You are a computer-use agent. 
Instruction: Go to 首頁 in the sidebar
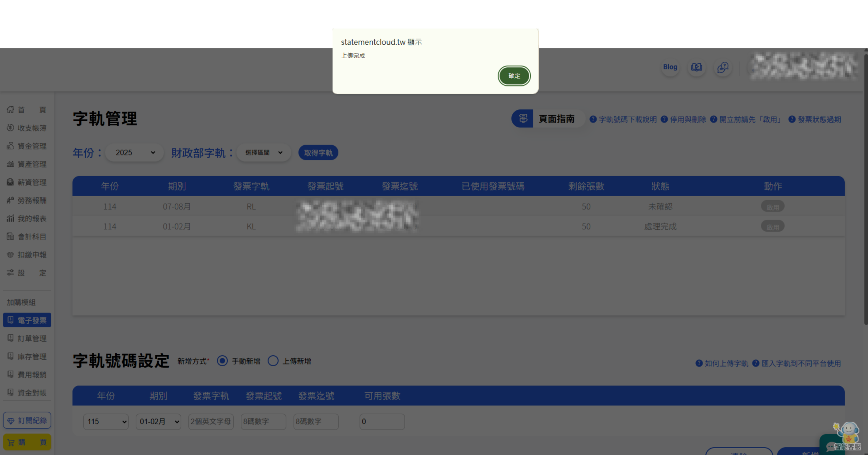pyautogui.click(x=27, y=110)
